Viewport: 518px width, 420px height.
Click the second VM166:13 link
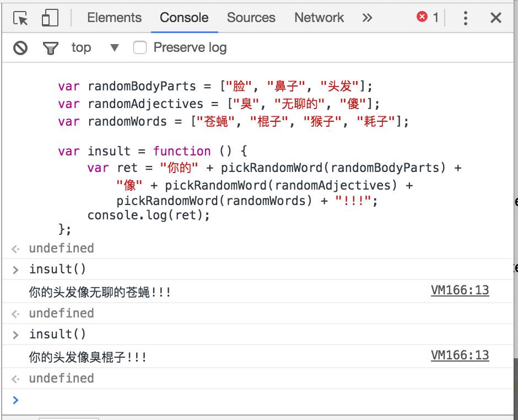click(460, 354)
